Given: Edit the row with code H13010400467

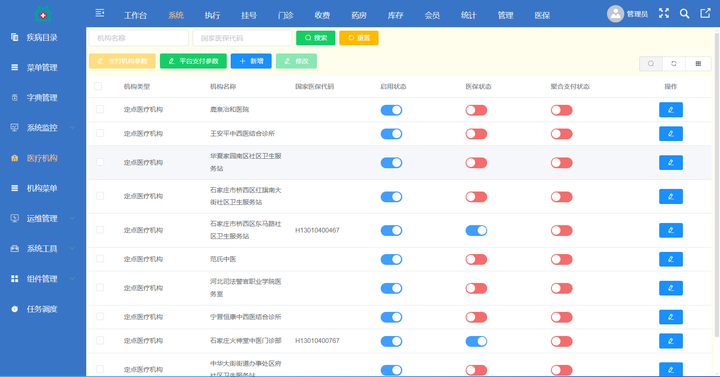Looking at the screenshot, I should [x=670, y=231].
